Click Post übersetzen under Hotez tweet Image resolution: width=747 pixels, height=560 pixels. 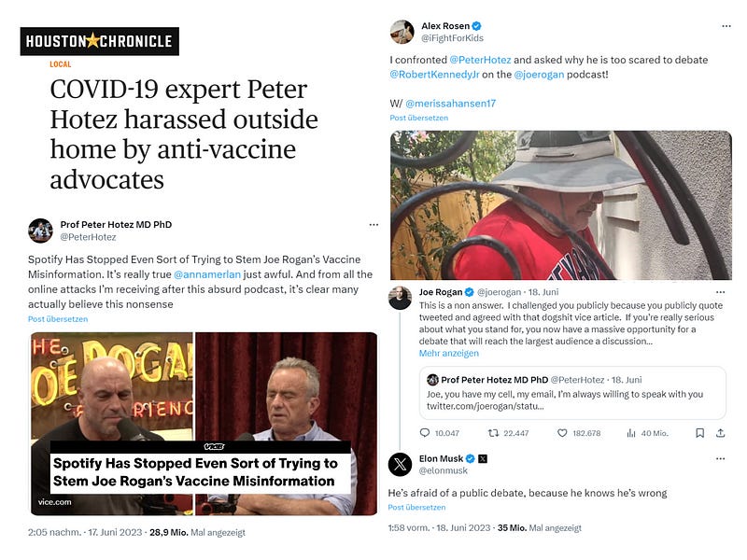coord(58,319)
